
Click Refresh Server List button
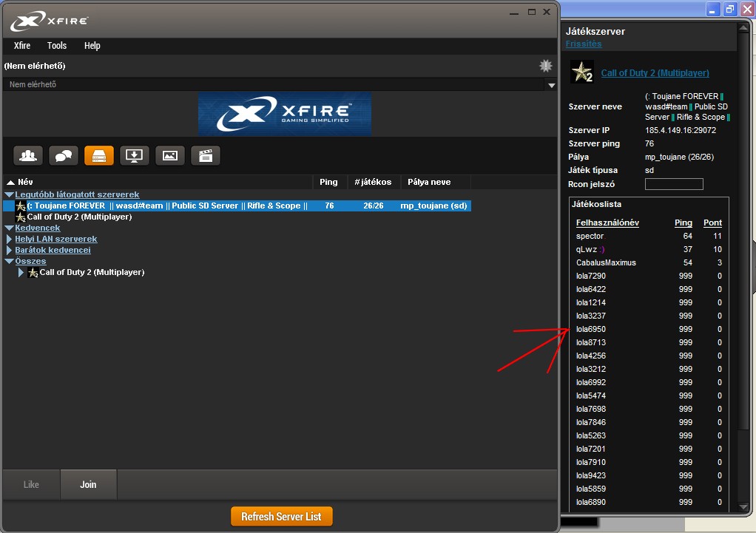click(282, 517)
